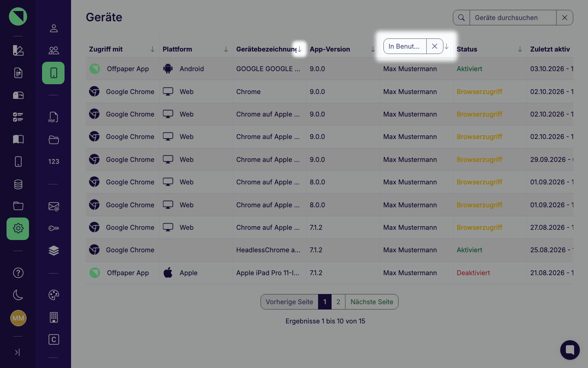The height and width of the screenshot is (368, 588).
Task: Open the chat bubble widget
Action: [570, 350]
